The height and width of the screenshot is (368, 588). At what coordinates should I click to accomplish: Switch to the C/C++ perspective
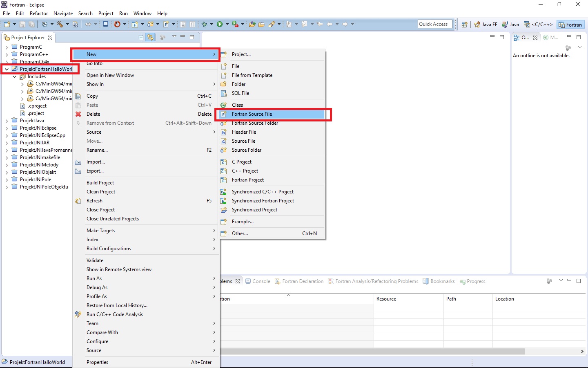[x=538, y=25]
